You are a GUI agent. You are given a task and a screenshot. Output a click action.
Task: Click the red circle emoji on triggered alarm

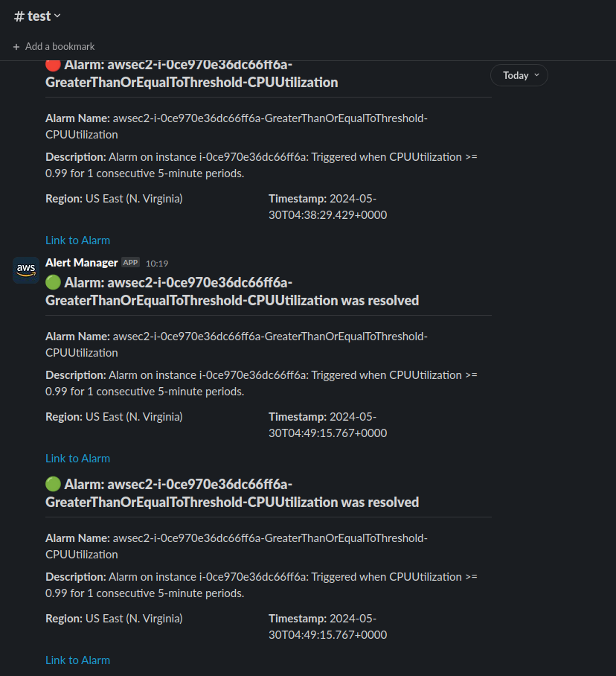click(x=53, y=66)
